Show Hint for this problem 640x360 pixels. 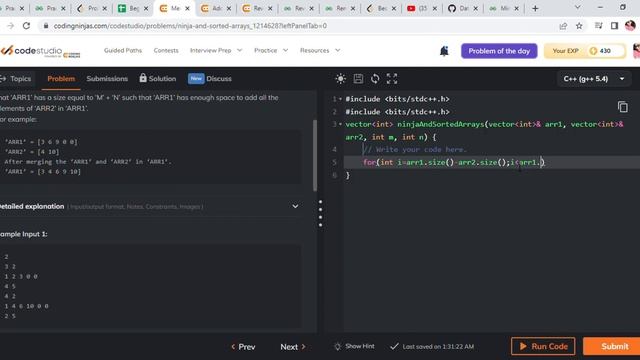tap(354, 346)
